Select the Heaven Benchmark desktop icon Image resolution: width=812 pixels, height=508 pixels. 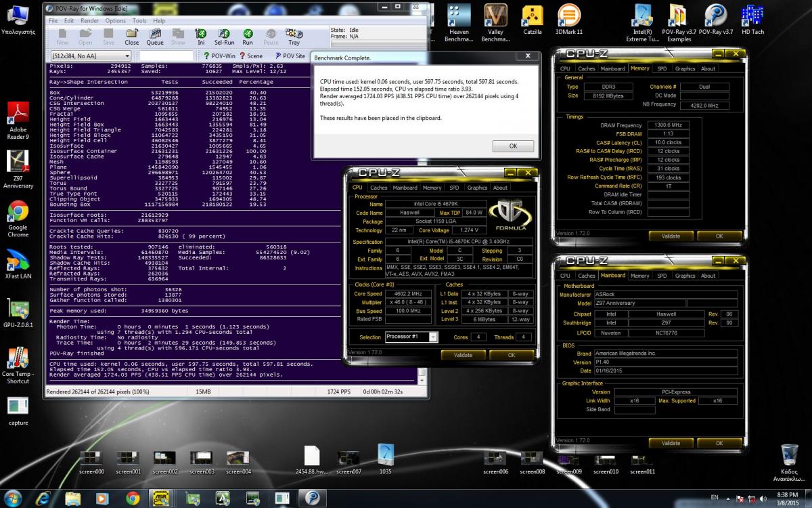coord(459,23)
